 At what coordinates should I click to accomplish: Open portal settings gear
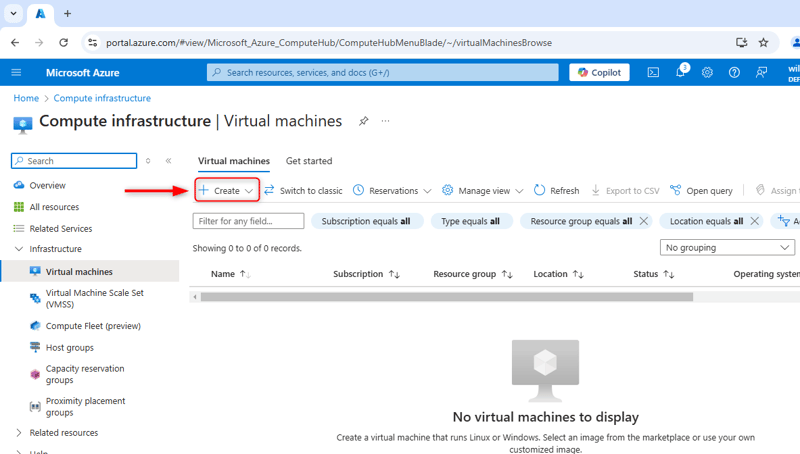tap(707, 72)
